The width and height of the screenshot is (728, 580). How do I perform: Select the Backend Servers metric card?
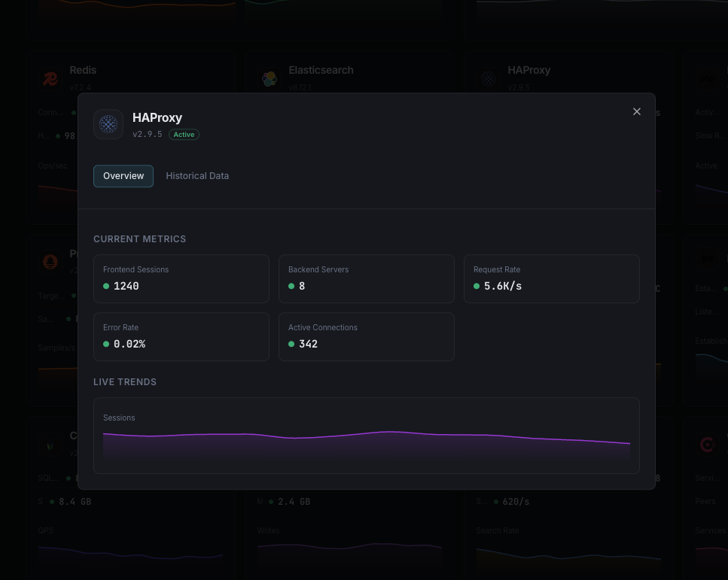pyautogui.click(x=366, y=278)
